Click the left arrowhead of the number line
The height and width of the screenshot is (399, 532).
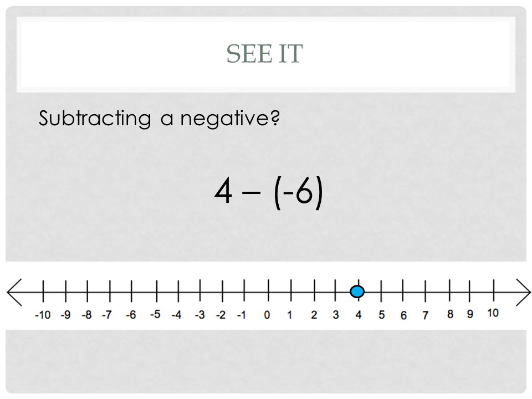tap(14, 292)
